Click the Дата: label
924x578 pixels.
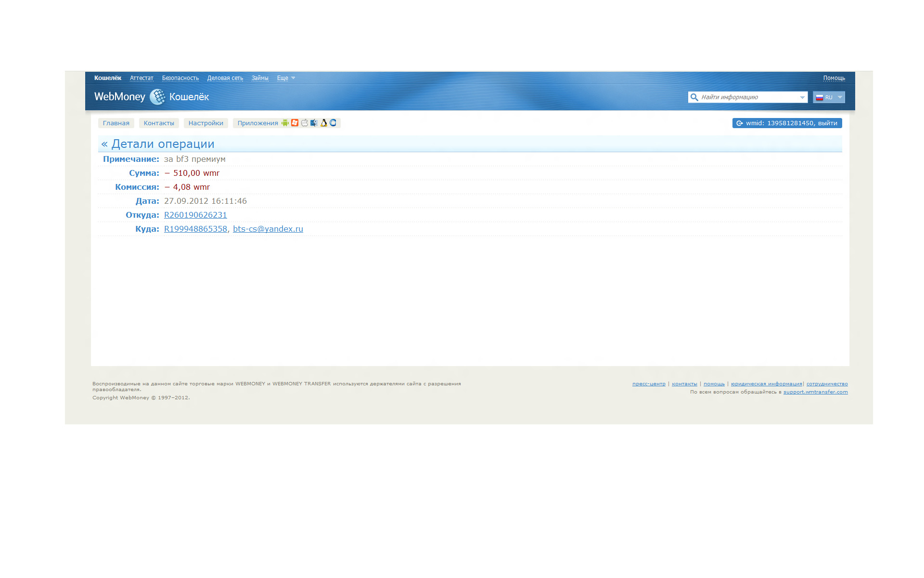coord(147,201)
